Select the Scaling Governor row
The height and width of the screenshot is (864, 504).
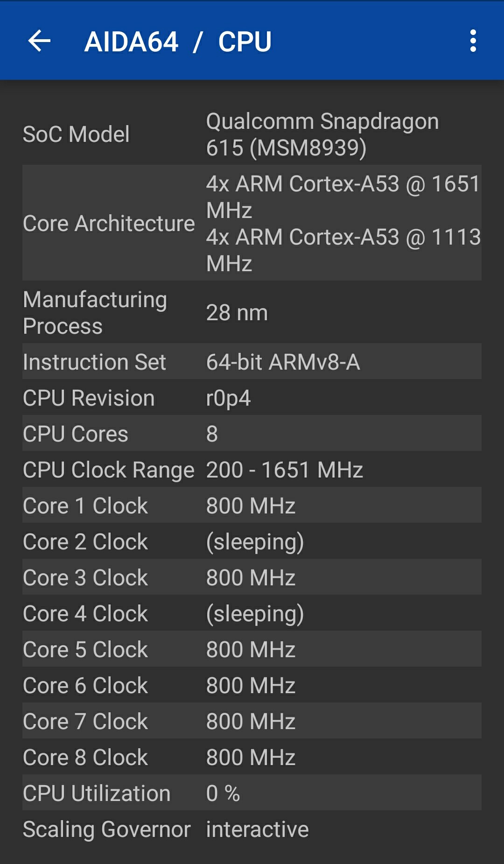[x=252, y=829]
